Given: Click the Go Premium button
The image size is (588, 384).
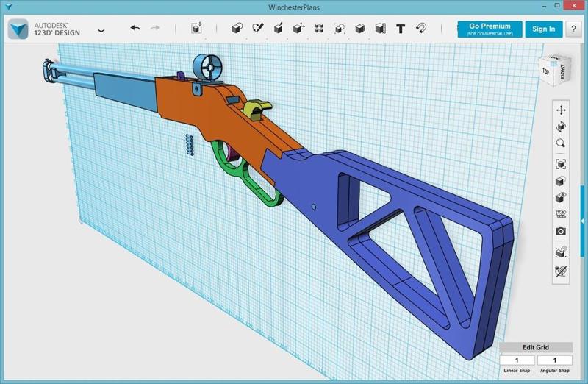Looking at the screenshot, I should coord(490,29).
